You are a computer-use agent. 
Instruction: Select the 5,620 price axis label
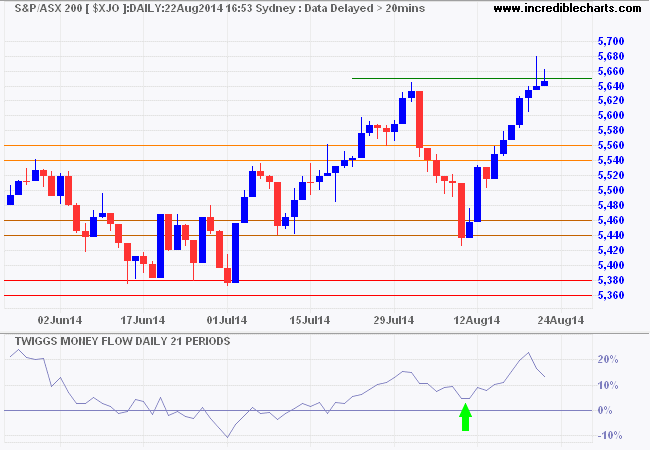611,100
